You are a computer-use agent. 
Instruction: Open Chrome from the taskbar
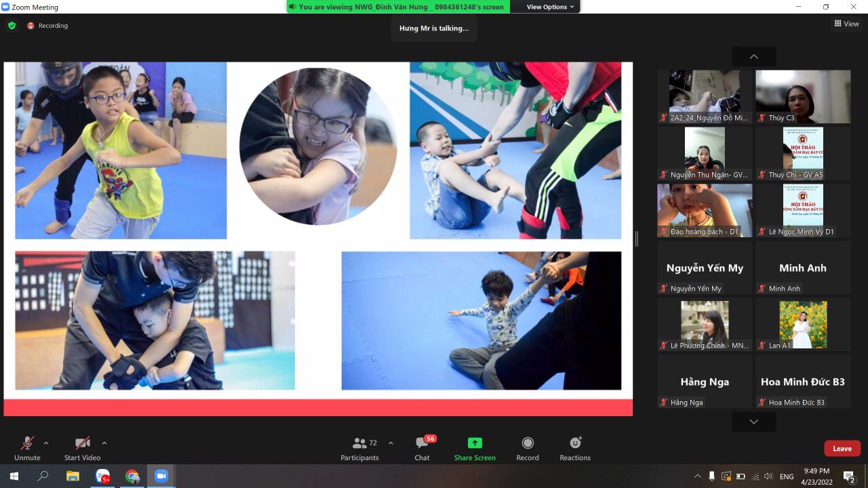point(132,476)
